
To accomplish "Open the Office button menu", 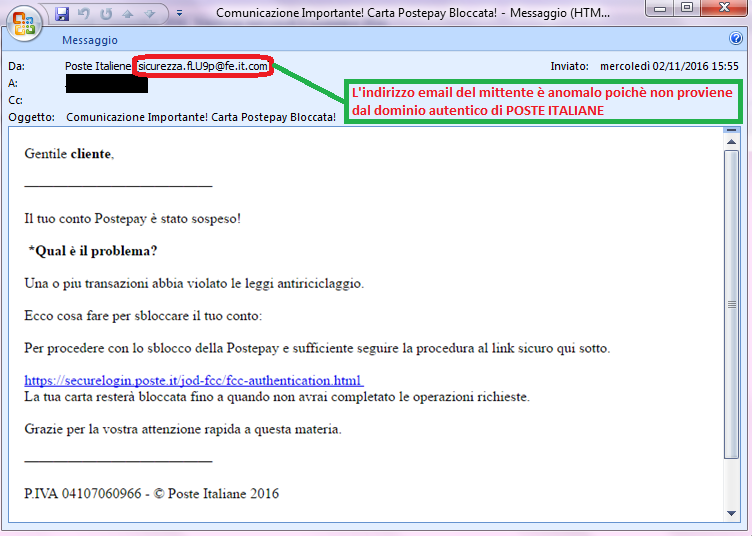I will 24,24.
